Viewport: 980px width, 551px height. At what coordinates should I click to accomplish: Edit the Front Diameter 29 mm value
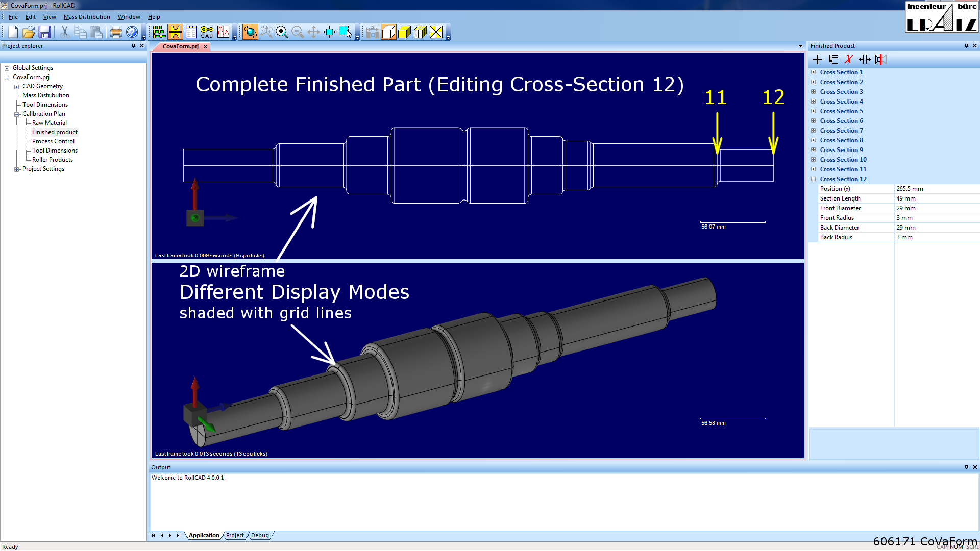tap(937, 208)
